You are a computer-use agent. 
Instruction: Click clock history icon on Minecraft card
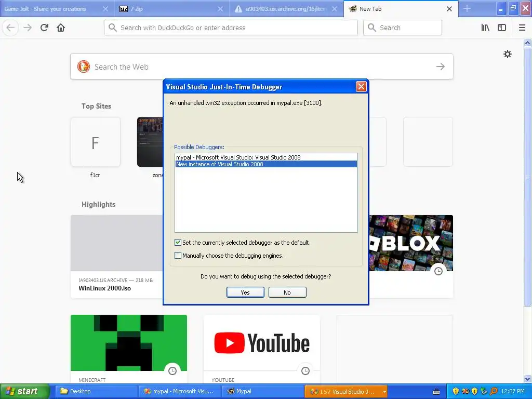[172, 370]
